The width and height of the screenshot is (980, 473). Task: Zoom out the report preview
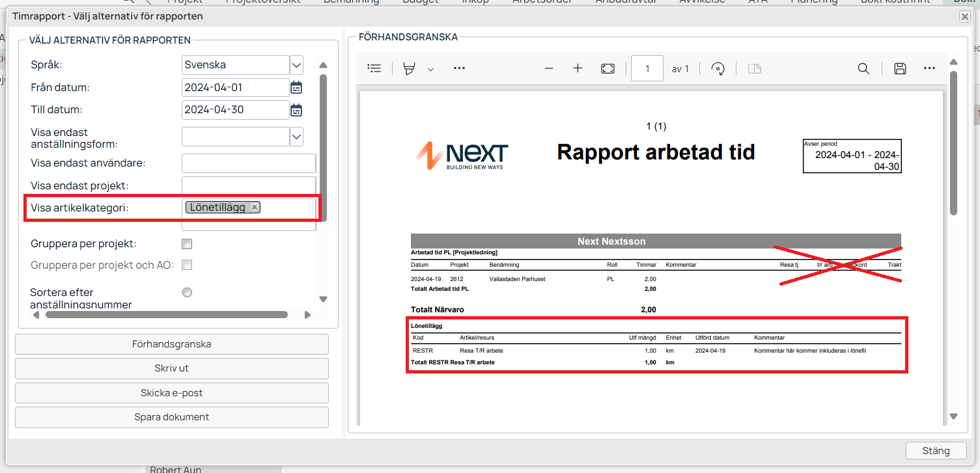548,68
